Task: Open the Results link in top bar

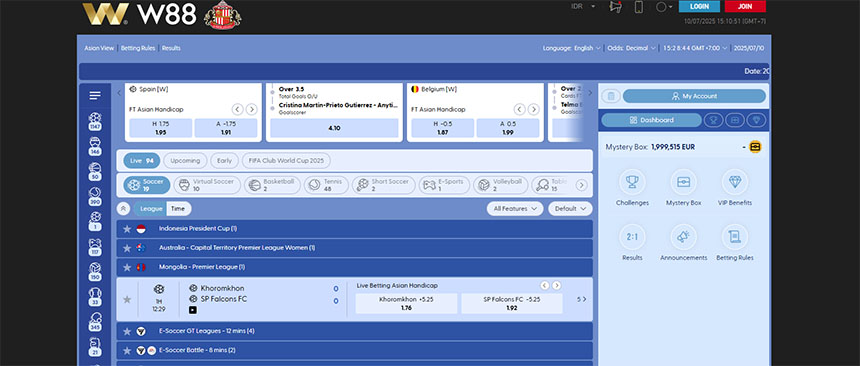Action: (171, 48)
